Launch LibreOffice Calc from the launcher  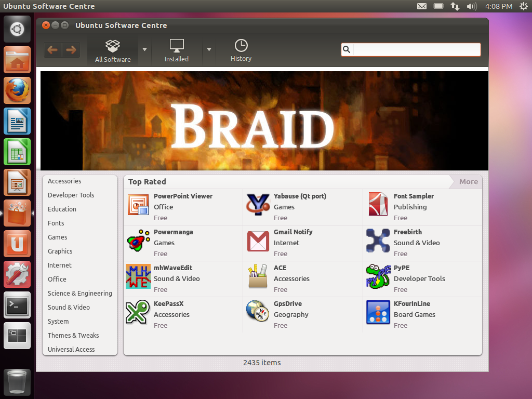click(17, 152)
